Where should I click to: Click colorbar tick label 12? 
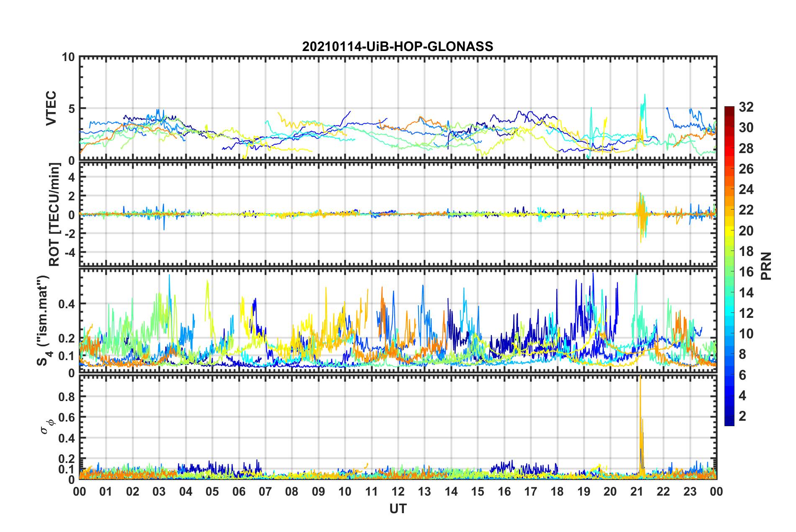coord(746,313)
